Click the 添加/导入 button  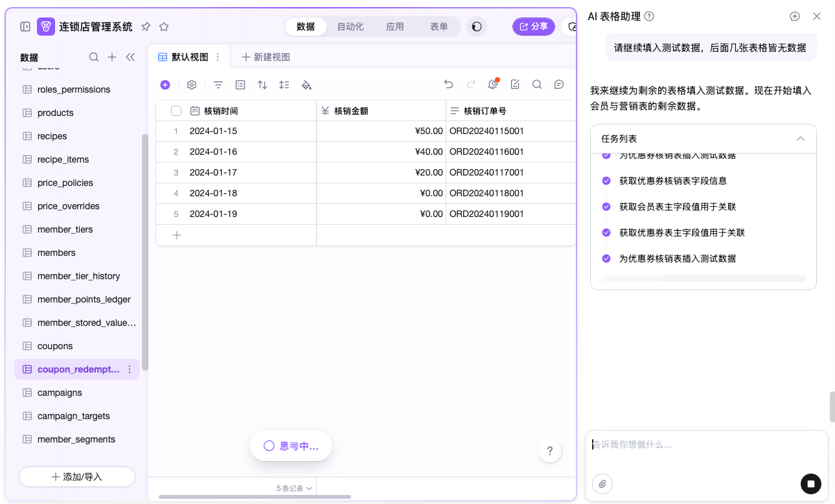click(x=77, y=477)
